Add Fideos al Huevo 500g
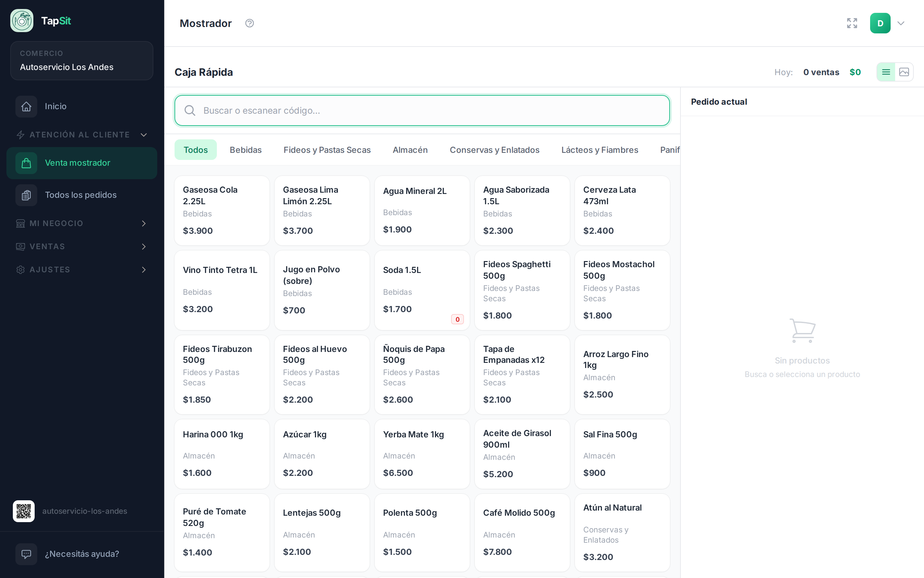The height and width of the screenshot is (578, 924). [x=322, y=375]
